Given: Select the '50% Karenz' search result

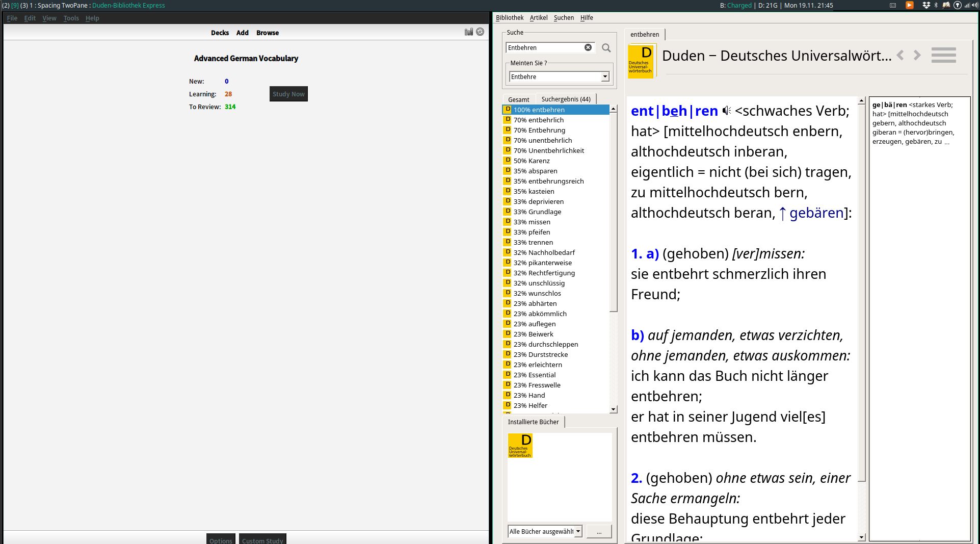Looking at the screenshot, I should (x=532, y=161).
